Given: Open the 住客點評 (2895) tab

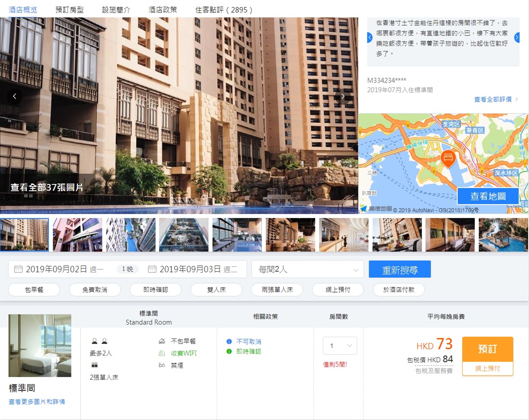Looking at the screenshot, I should [223, 10].
